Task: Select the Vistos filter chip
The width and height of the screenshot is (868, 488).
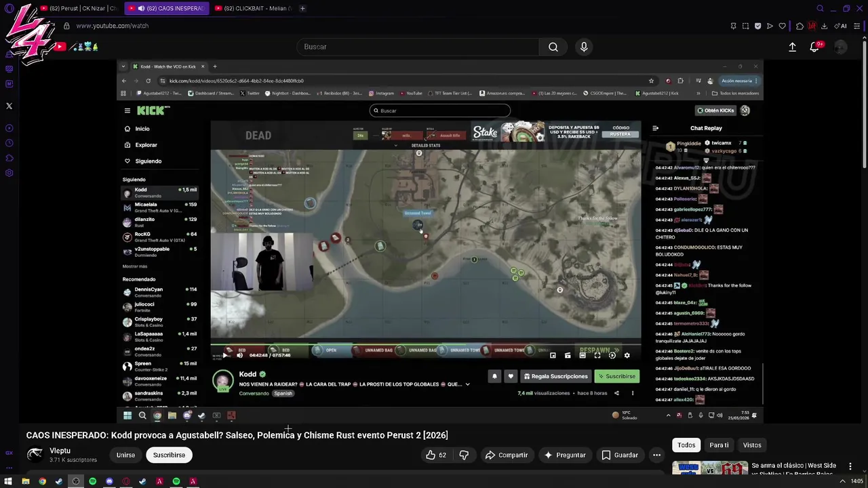Action: [752, 445]
